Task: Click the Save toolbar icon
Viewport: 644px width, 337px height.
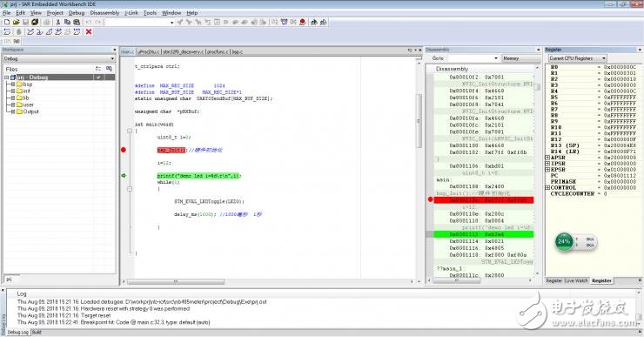Action: pos(25,22)
